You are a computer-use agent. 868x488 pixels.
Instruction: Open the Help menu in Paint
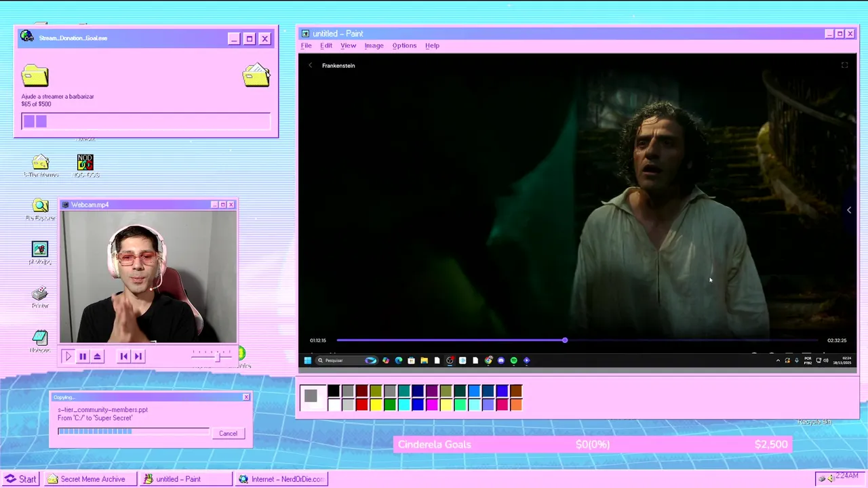click(432, 45)
